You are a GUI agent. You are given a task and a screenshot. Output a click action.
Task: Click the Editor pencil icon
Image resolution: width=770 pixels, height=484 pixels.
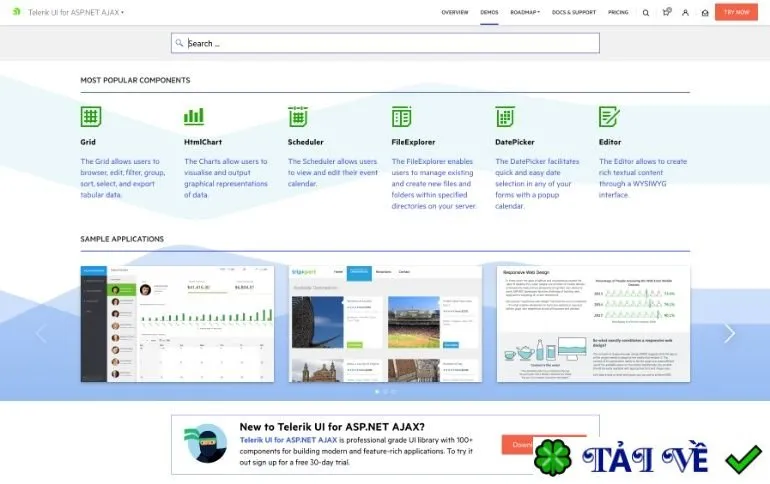point(609,117)
